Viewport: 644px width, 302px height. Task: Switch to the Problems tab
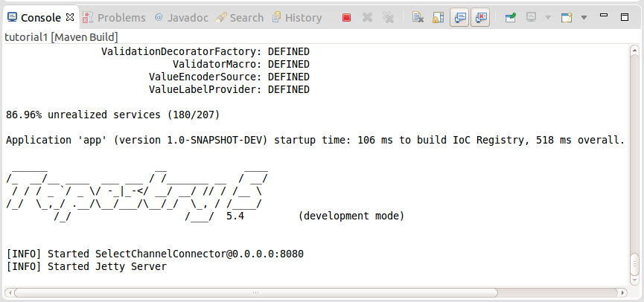114,17
